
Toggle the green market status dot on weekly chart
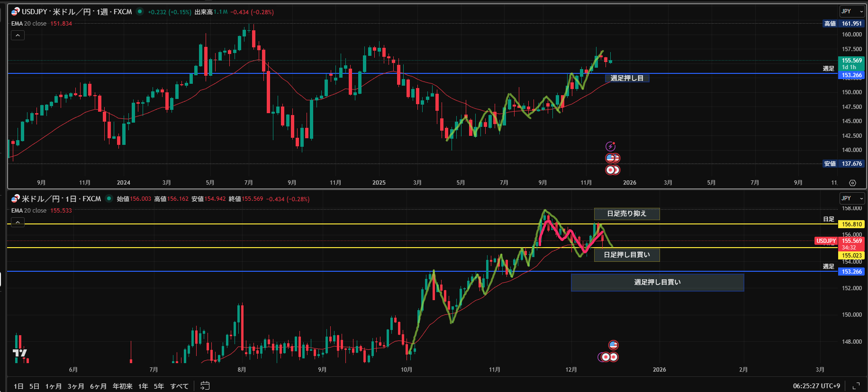coord(140,12)
